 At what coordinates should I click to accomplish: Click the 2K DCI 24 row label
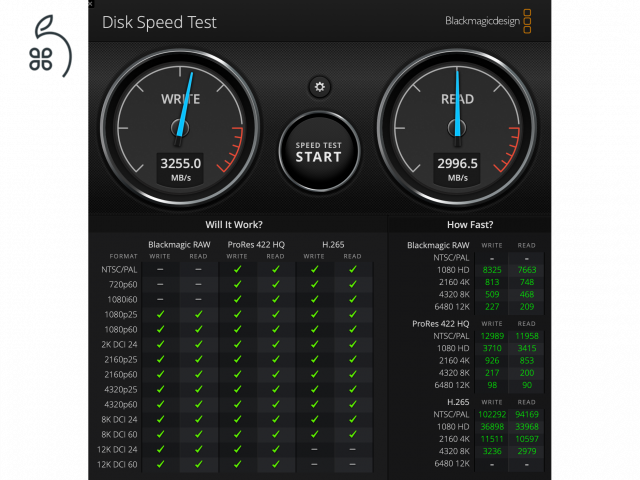click(x=119, y=344)
